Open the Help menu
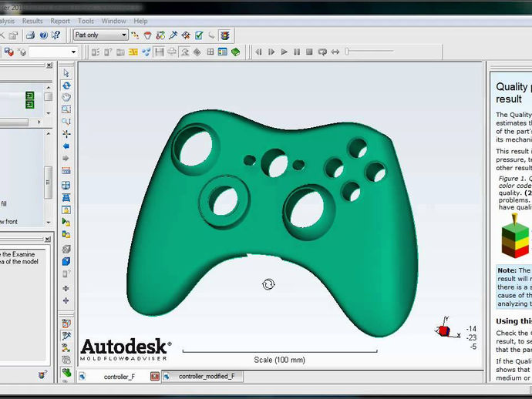The width and height of the screenshot is (532, 399). point(140,21)
